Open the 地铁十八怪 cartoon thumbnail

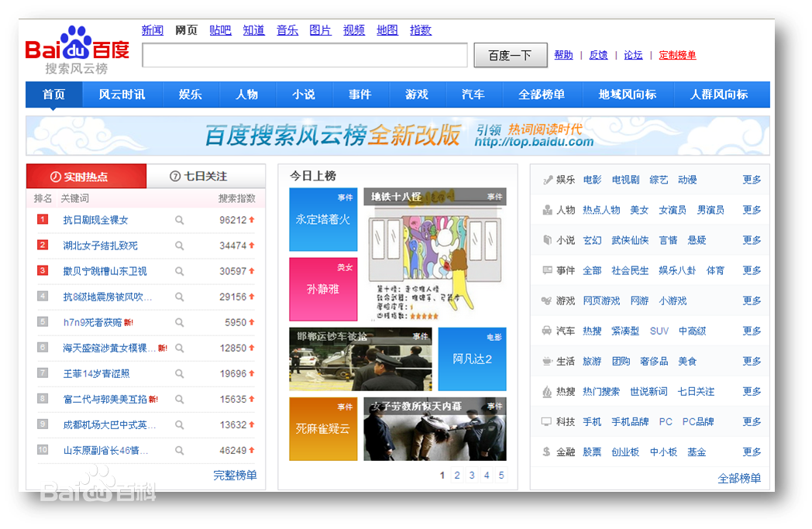[x=435, y=255]
